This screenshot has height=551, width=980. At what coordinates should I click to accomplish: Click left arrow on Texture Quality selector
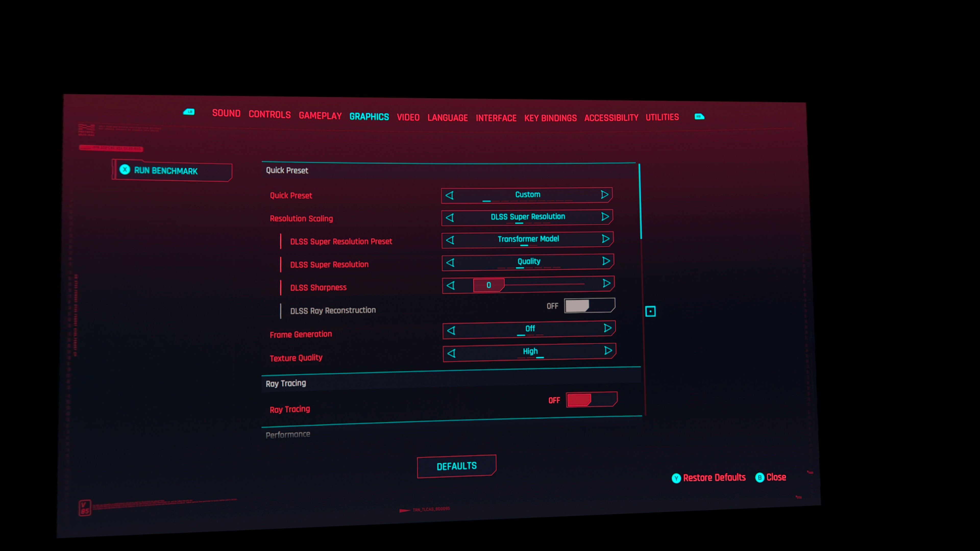[451, 353]
